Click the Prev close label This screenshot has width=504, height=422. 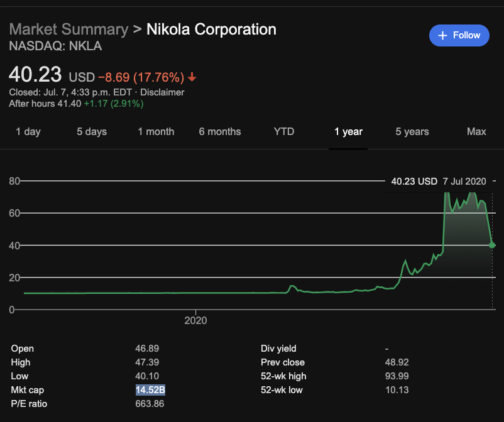[283, 362]
